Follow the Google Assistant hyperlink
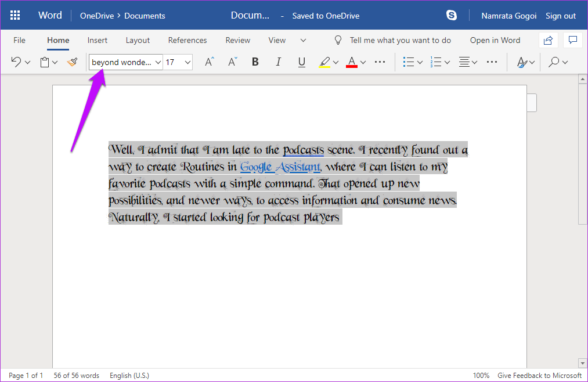Screen dimensions: 588x382 tap(280, 167)
